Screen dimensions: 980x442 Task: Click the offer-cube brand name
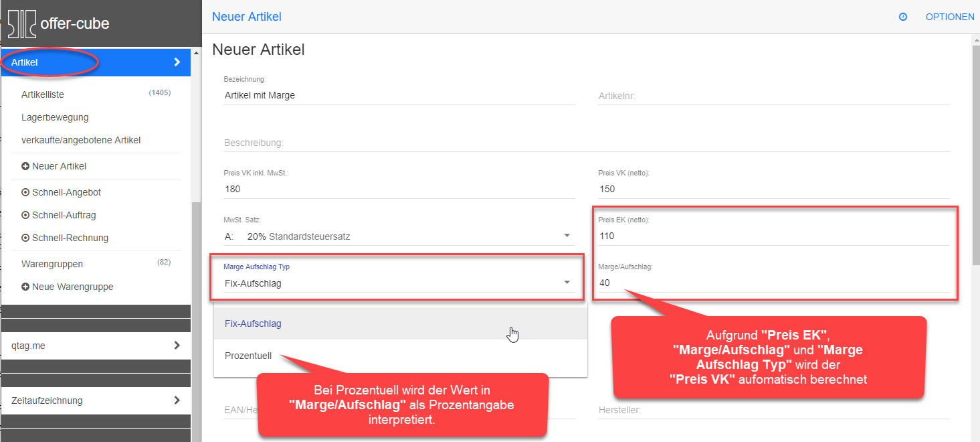[x=75, y=24]
